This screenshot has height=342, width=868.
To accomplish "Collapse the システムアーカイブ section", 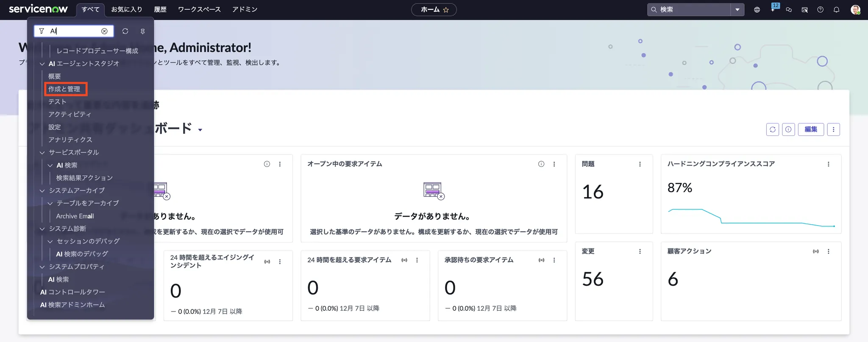I will tap(42, 191).
